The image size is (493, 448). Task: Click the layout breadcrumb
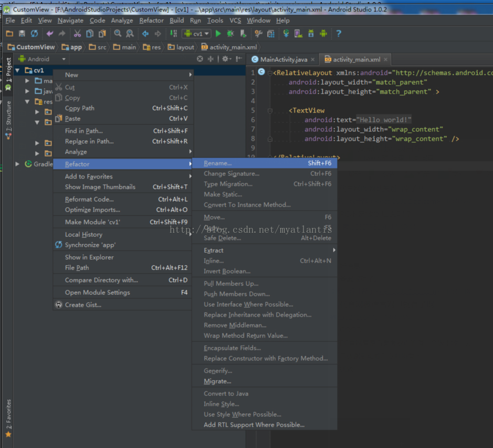pos(181,47)
